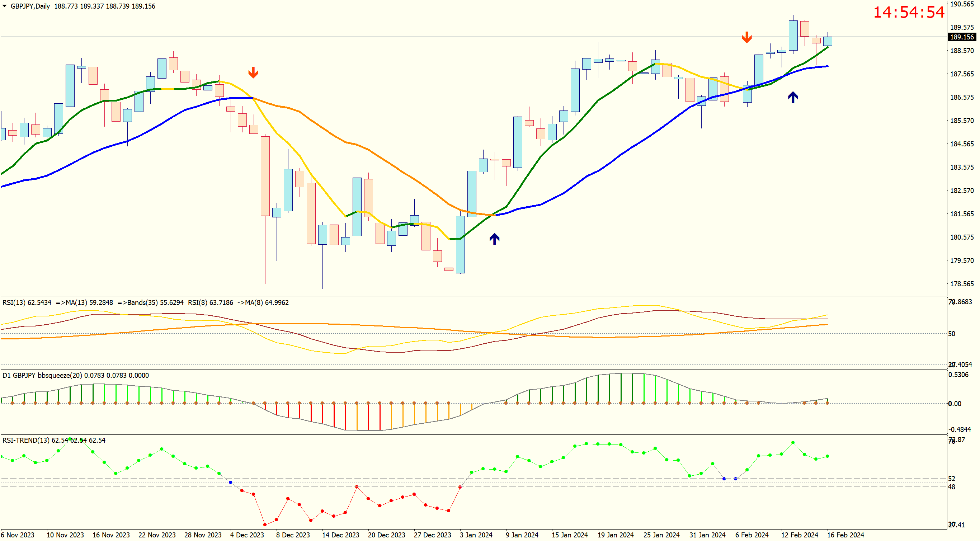Screen dimensions: 980x541
Task: Click the 3 Jan 2024 date label
Action: (x=476, y=535)
